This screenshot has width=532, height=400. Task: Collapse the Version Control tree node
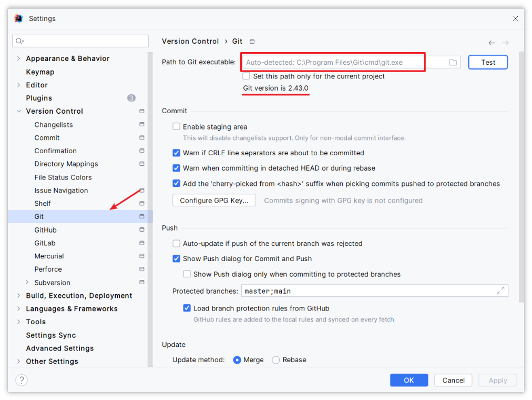coord(18,111)
